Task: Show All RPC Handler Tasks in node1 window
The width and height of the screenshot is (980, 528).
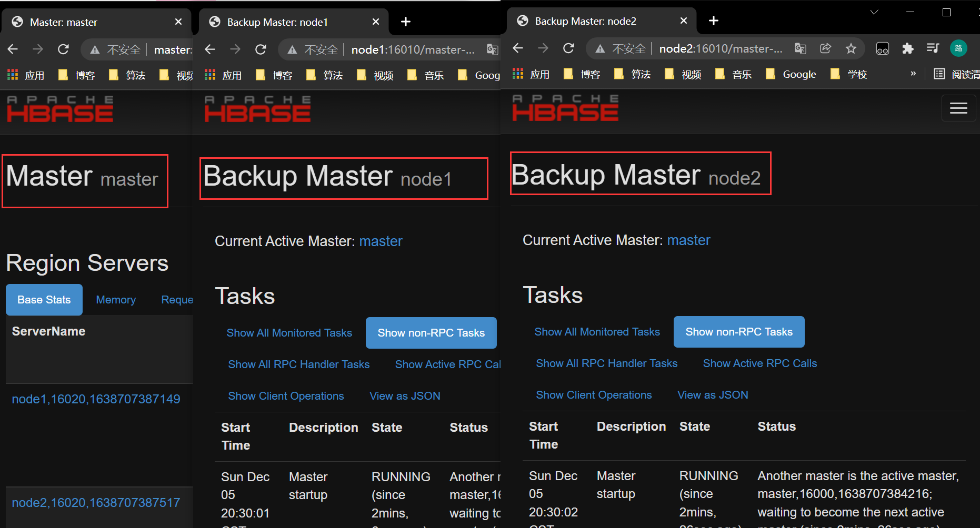Action: (x=299, y=364)
